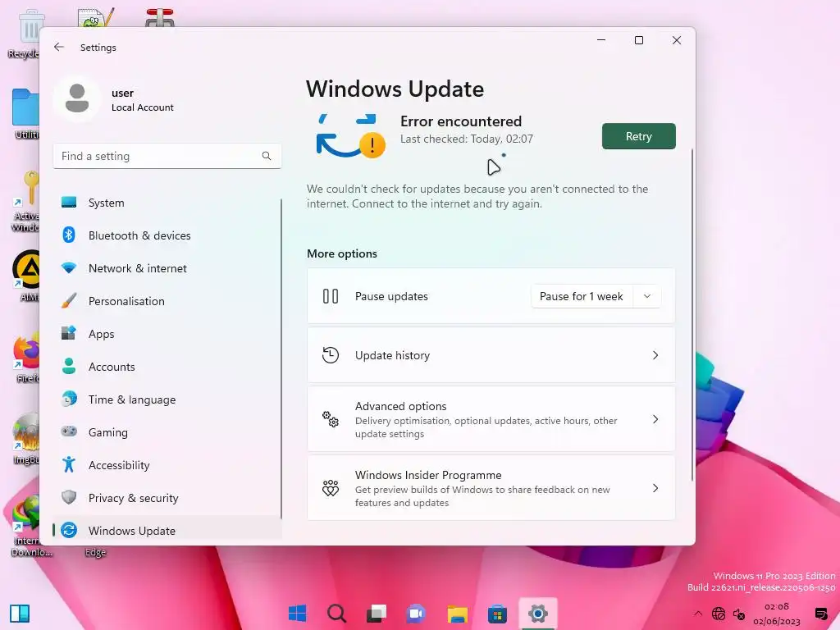This screenshot has height=630, width=840.
Task: Open Accounts settings in sidebar
Action: click(167, 367)
